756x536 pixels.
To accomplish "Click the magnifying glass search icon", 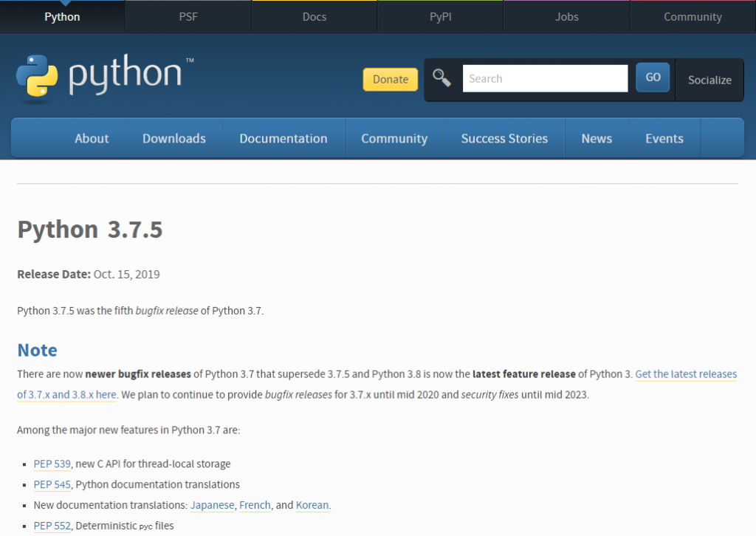I will (441, 78).
